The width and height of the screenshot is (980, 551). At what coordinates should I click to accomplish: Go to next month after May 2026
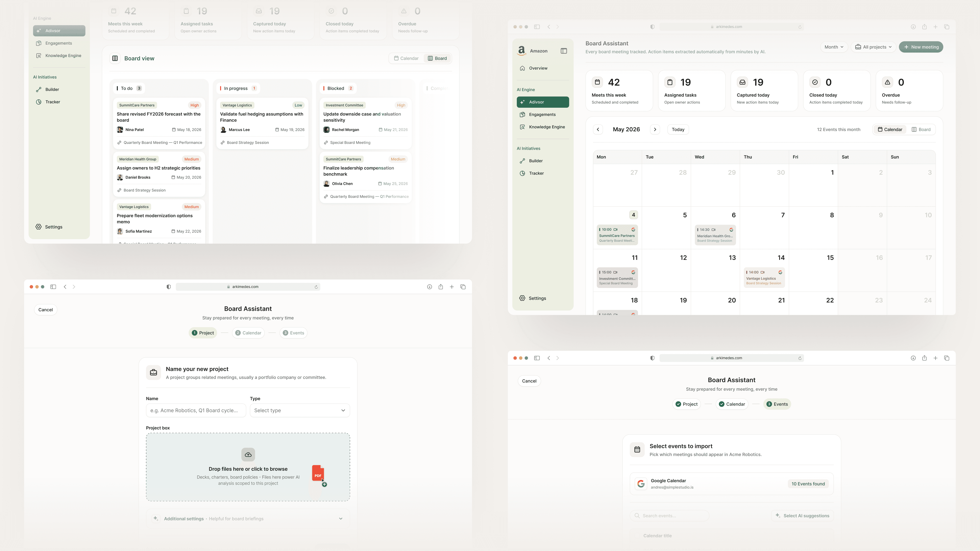pyautogui.click(x=655, y=130)
